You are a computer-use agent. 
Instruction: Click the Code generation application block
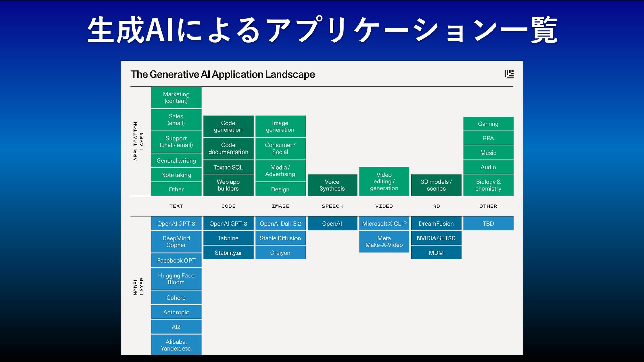click(228, 126)
